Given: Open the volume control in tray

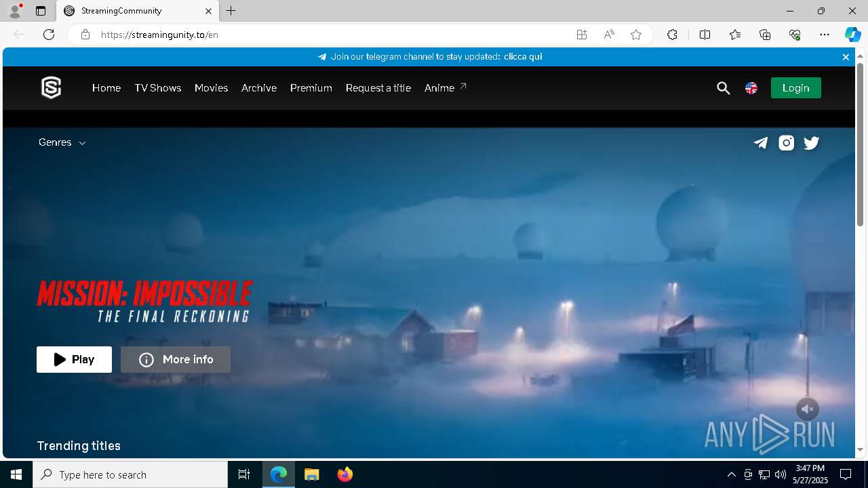Looking at the screenshot, I should pyautogui.click(x=781, y=474).
